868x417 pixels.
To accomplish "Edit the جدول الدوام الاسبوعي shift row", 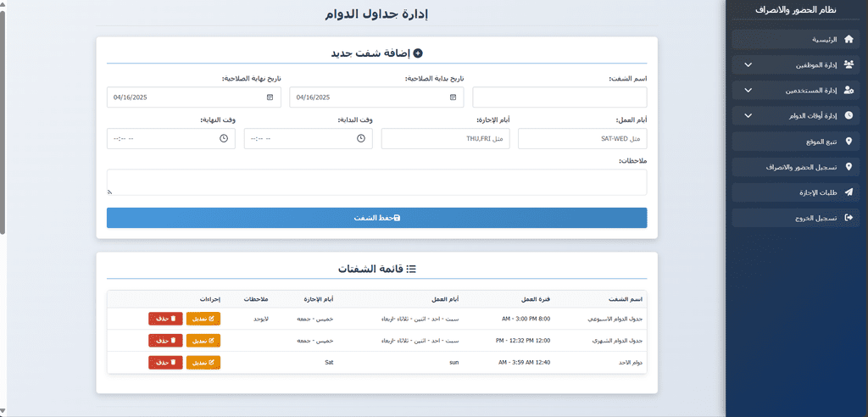I will tap(203, 319).
